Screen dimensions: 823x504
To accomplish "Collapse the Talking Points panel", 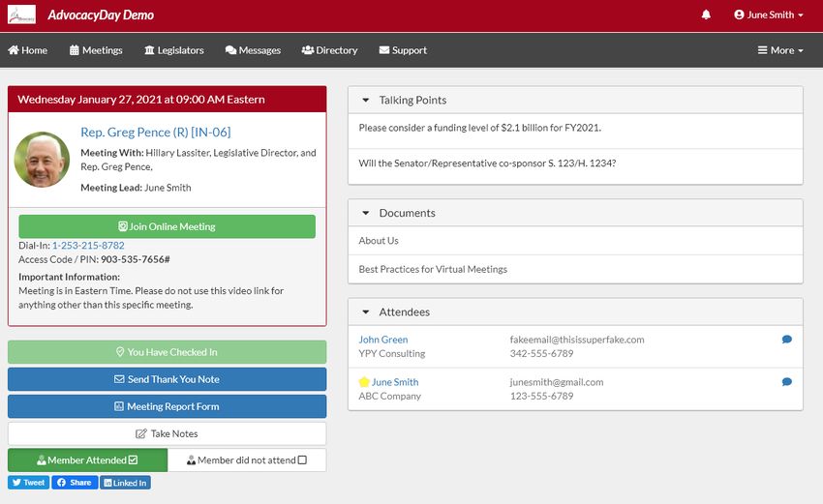I will 366,100.
